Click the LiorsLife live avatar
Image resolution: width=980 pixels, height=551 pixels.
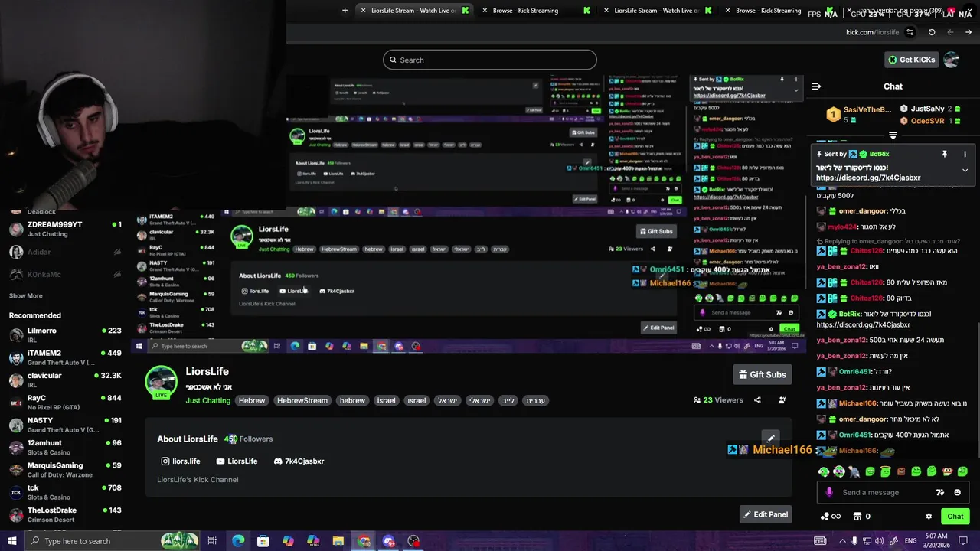pyautogui.click(x=161, y=382)
